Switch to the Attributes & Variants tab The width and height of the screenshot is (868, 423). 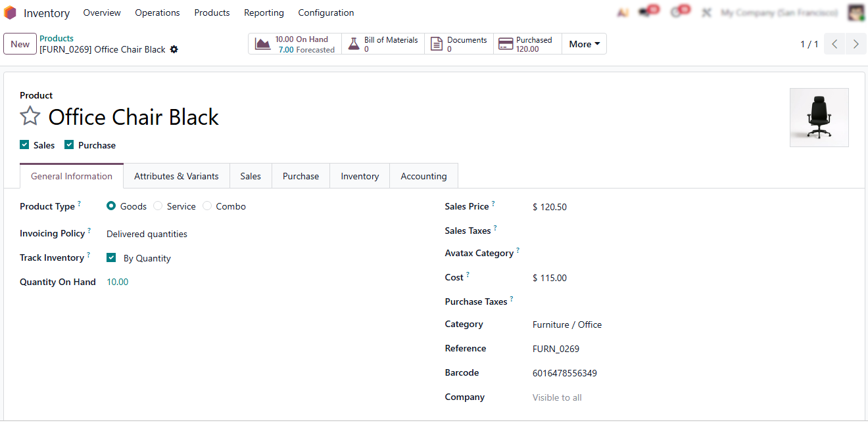pos(176,176)
